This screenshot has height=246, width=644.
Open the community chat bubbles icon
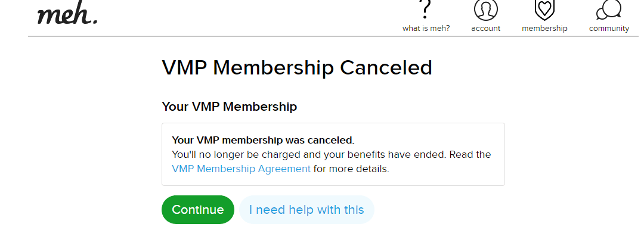[x=609, y=9]
